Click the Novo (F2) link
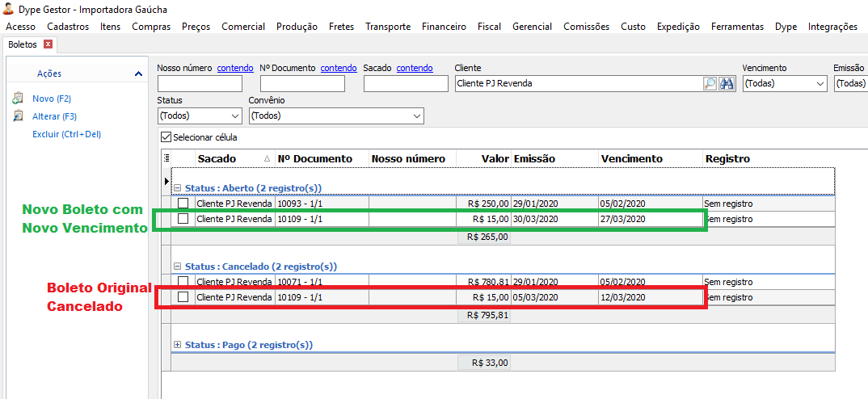This screenshot has height=399, width=868. (x=52, y=99)
